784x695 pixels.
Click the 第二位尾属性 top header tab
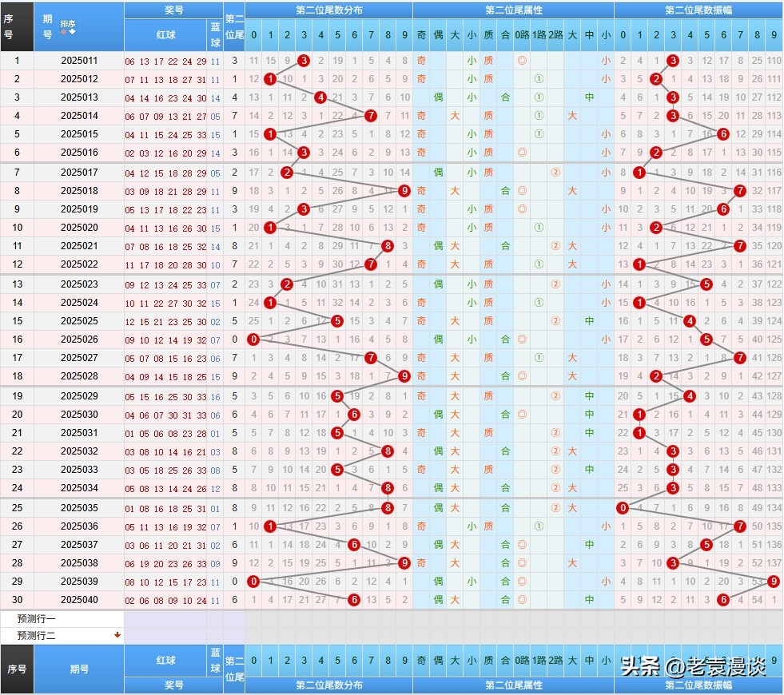(513, 10)
